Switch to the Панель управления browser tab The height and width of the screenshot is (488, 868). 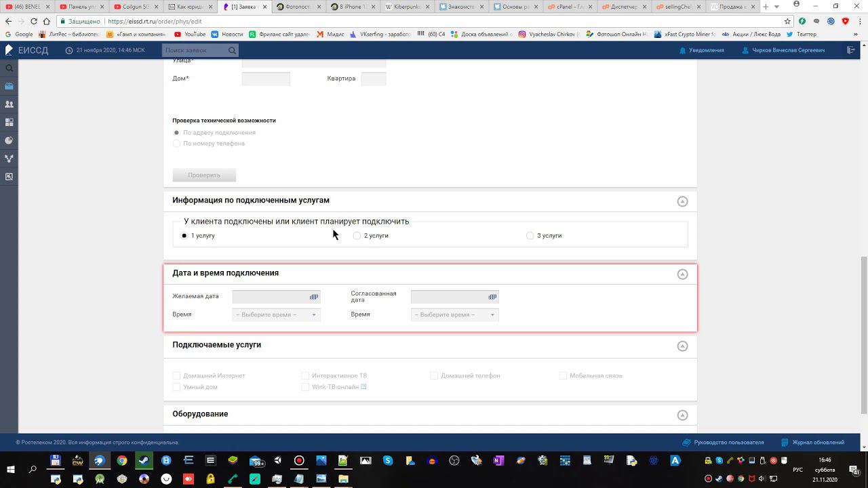(83, 7)
